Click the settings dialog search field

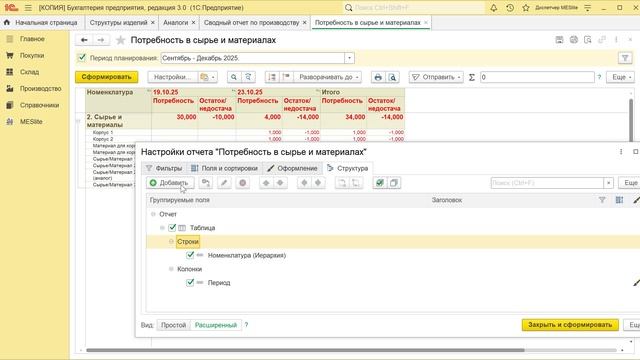(547, 183)
